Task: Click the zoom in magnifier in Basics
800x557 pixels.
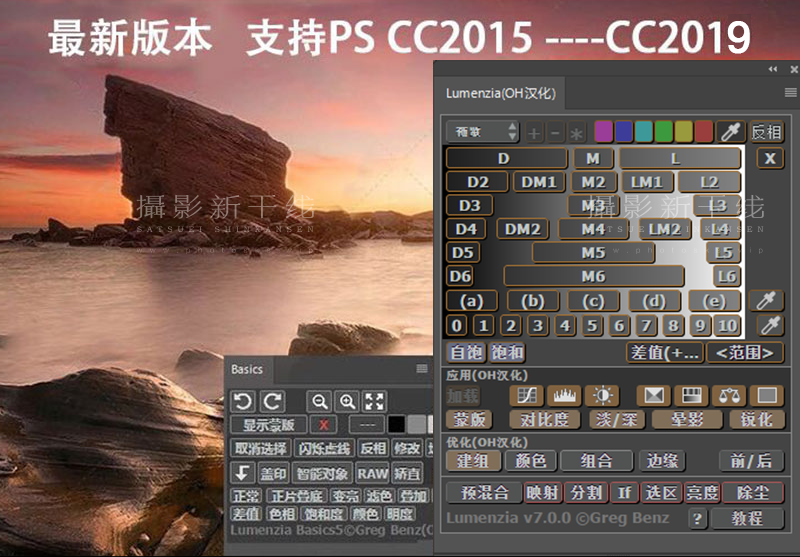Action: tap(347, 401)
